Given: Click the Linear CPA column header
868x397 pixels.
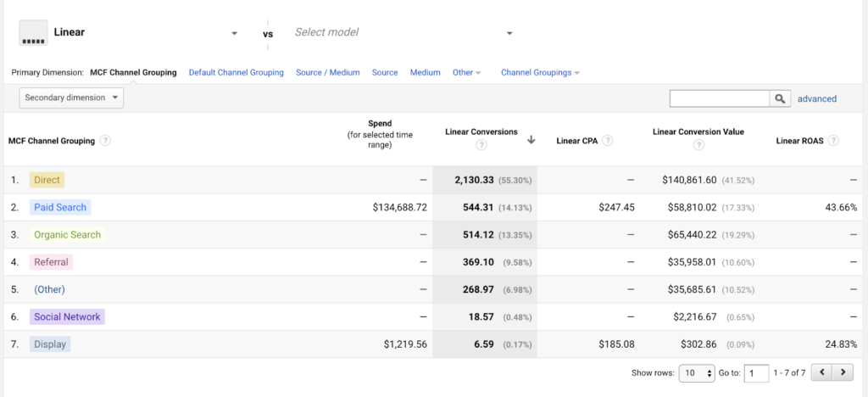Looking at the screenshot, I should tap(576, 141).
